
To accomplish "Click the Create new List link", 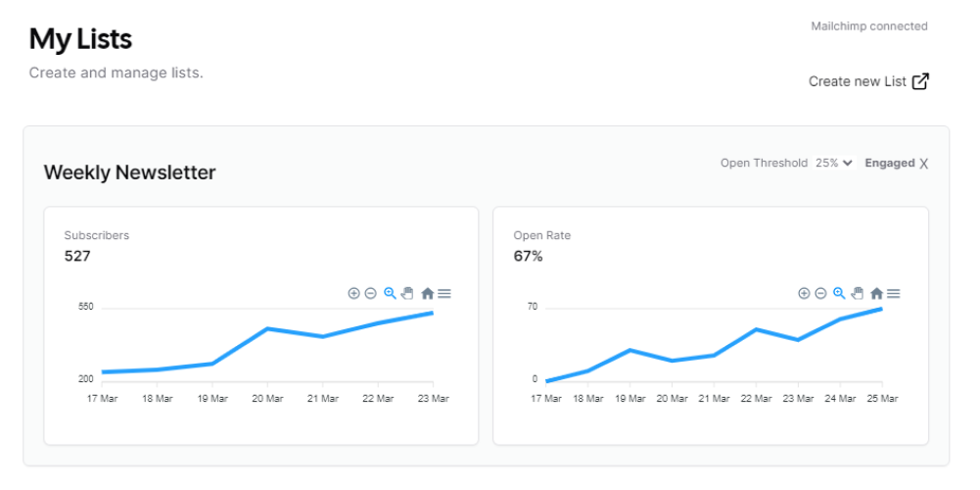I will pyautogui.click(x=858, y=81).
